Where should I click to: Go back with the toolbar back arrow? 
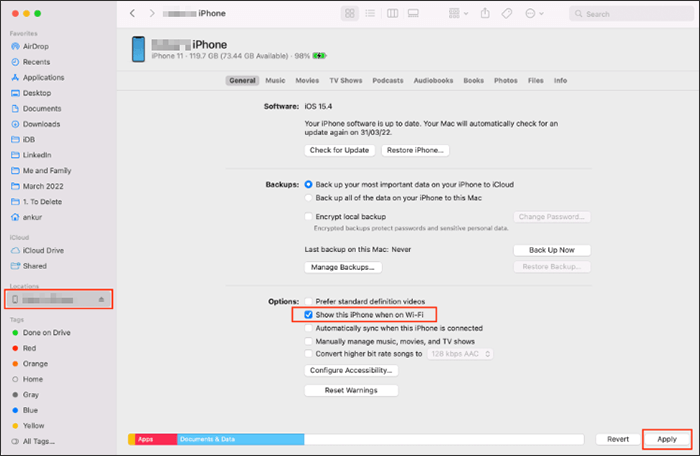133,13
